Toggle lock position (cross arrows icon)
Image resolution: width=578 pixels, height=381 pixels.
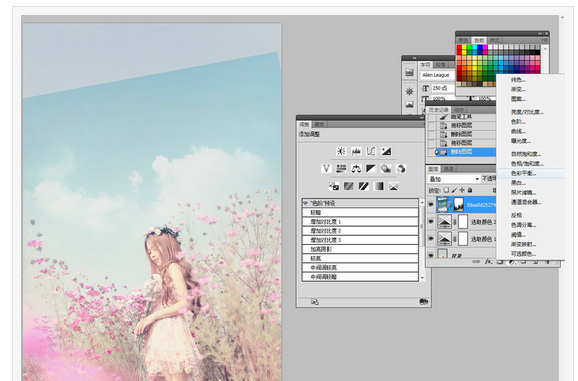pyautogui.click(x=462, y=190)
